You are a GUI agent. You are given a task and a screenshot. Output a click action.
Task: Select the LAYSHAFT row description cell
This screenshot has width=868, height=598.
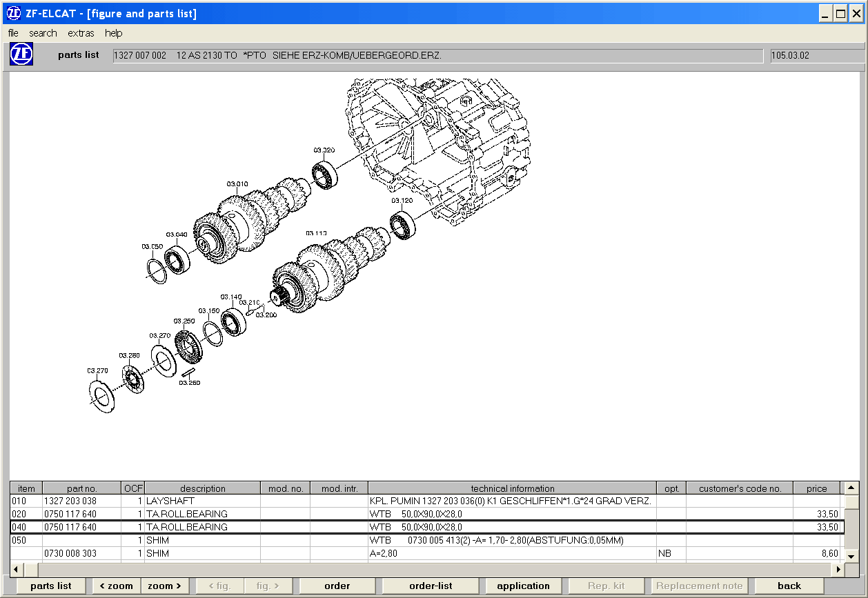pyautogui.click(x=202, y=501)
